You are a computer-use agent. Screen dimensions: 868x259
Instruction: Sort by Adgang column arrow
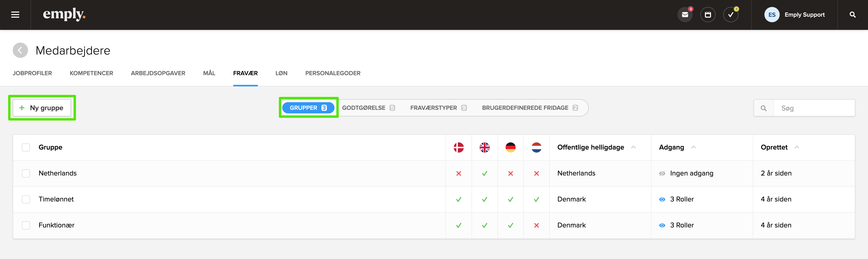point(693,147)
